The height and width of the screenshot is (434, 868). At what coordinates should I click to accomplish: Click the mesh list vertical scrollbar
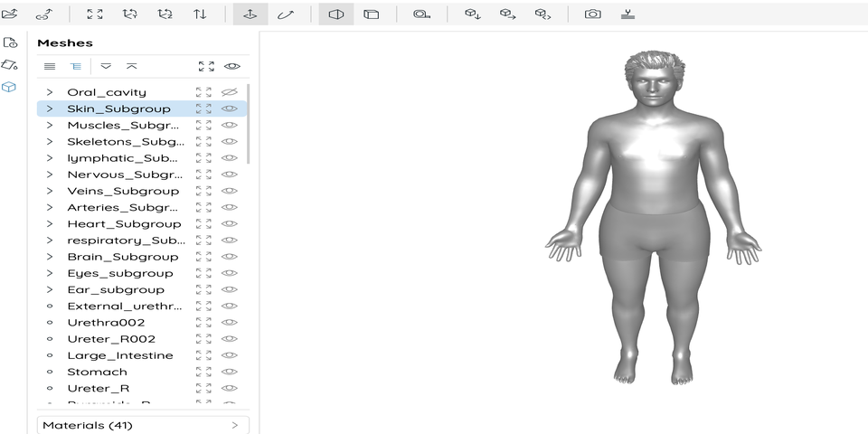(249, 122)
